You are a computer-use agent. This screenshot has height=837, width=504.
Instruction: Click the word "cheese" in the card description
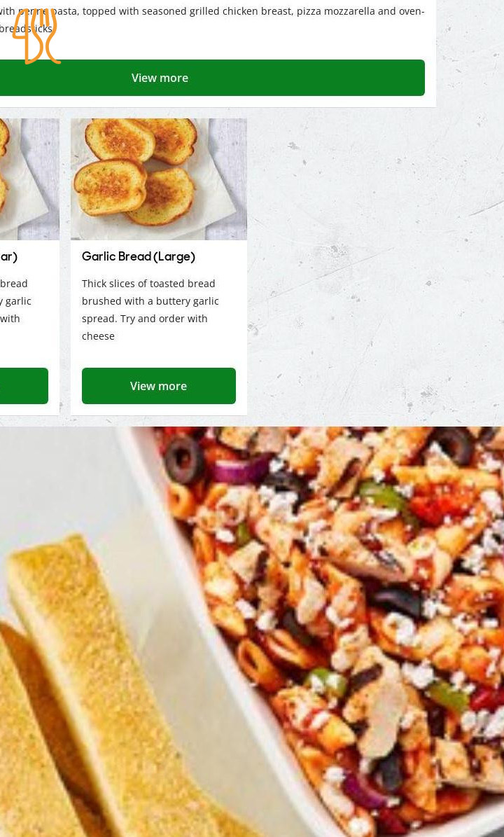click(98, 336)
